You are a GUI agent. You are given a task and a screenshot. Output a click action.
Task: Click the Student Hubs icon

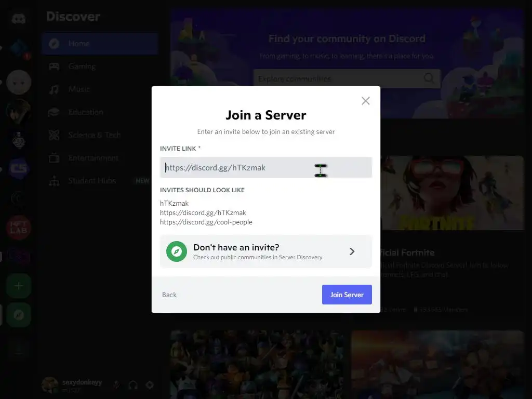pyautogui.click(x=54, y=181)
